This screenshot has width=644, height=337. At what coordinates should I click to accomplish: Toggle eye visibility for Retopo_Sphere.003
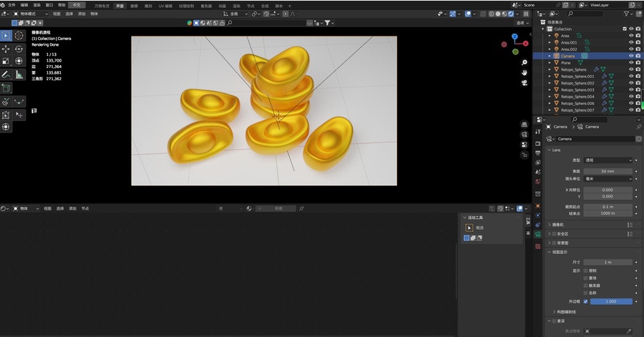(x=631, y=90)
